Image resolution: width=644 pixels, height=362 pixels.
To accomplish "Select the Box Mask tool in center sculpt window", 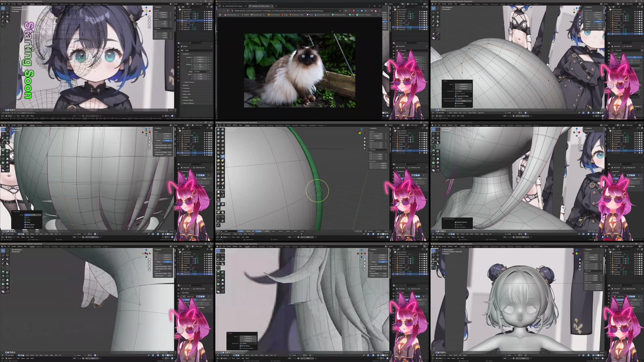I will 218,192.
